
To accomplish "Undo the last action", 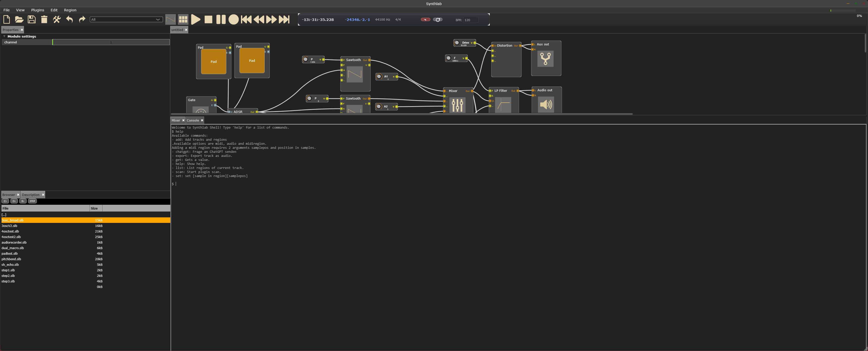I will tap(69, 19).
